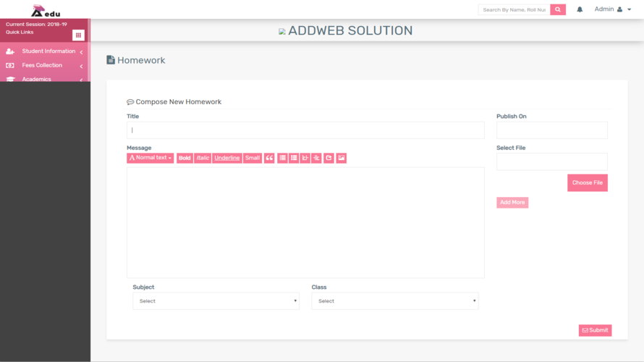This screenshot has height=362, width=644.
Task: Click the ADDWEB SOLUTION title text
Action: tap(350, 30)
